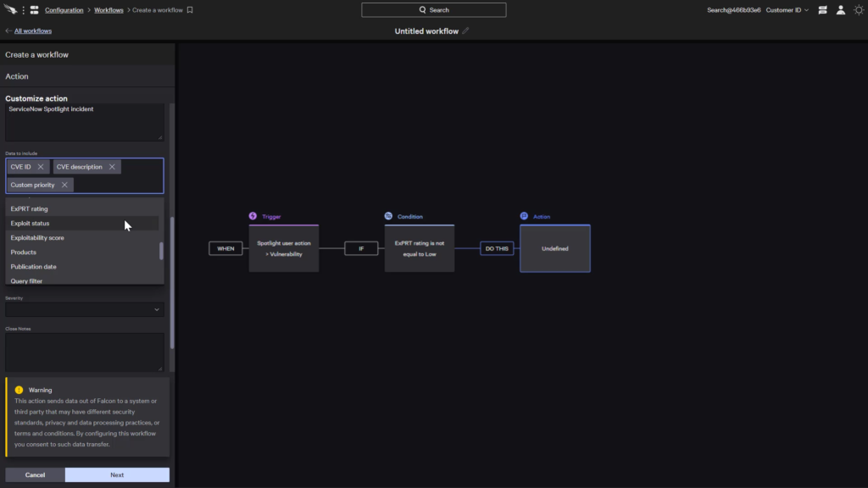Click the pencil icon to rename Untitled workflow
The height and width of the screenshot is (488, 868).
pyautogui.click(x=465, y=30)
